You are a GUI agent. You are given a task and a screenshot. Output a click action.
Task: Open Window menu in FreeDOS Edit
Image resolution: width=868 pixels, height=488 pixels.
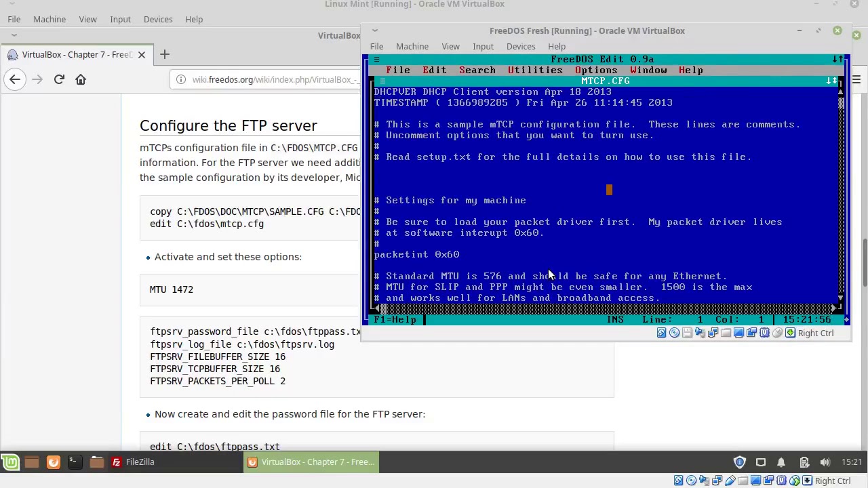[648, 70]
